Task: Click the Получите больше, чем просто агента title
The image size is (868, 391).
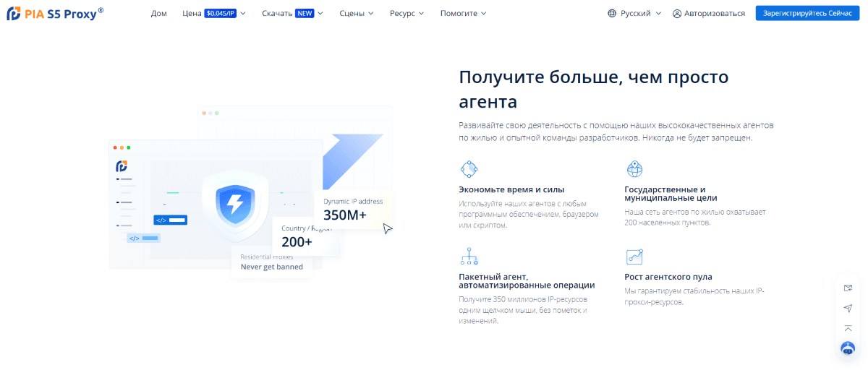Action: tap(594, 88)
